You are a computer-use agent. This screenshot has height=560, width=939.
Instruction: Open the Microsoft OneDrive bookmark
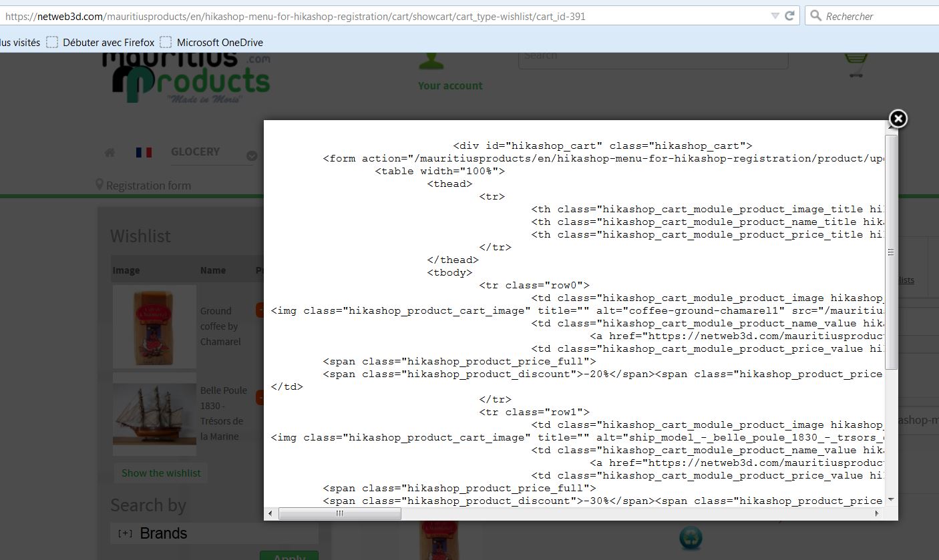211,42
